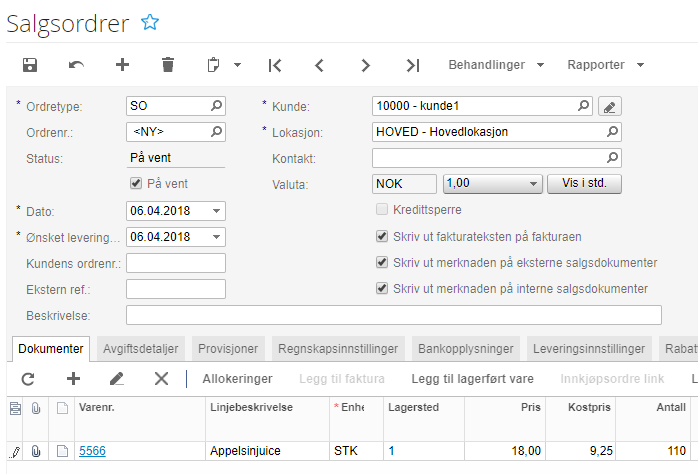Add a new line in the Dokumenter grid
Viewport: 698px width, 474px height.
point(73,379)
